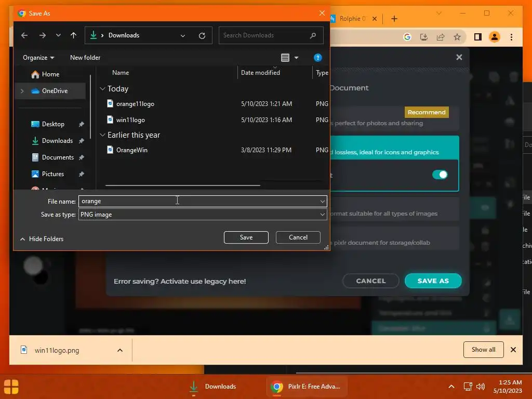This screenshot has width=532, height=399.
Task: Sort by Date modified column
Action: point(260,73)
